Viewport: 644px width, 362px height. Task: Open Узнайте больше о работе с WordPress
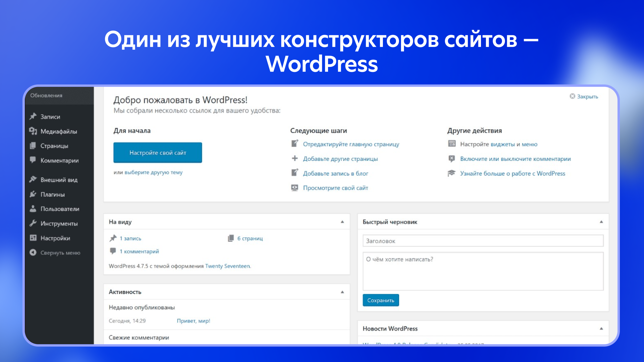coord(512,173)
